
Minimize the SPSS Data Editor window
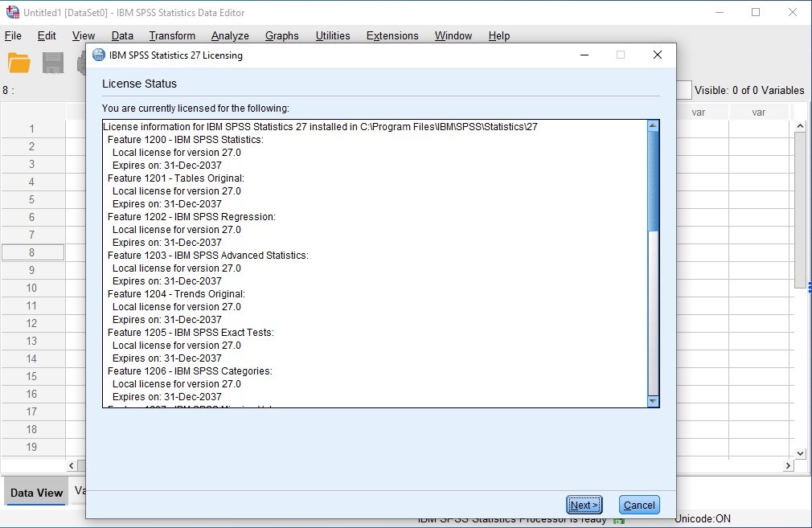pos(720,12)
